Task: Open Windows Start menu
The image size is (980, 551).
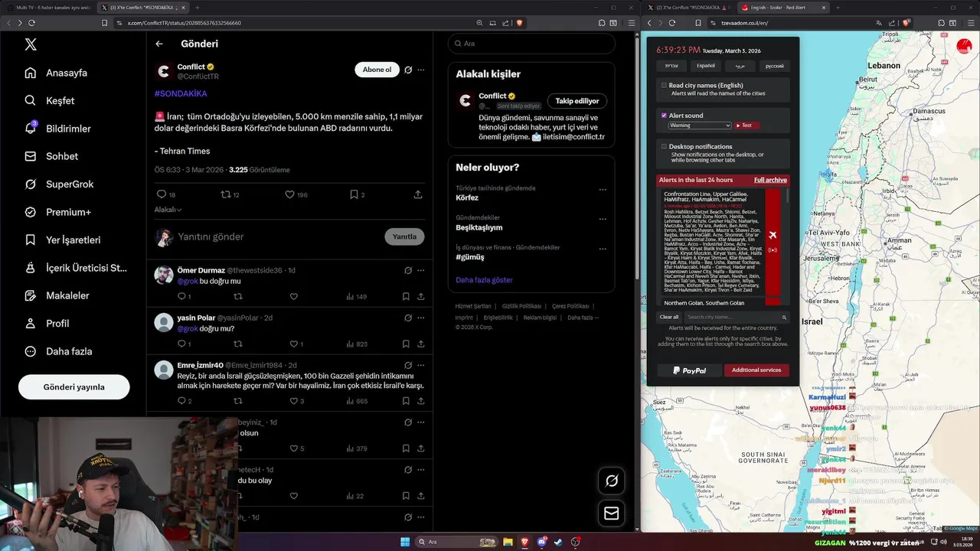Action: [x=405, y=542]
